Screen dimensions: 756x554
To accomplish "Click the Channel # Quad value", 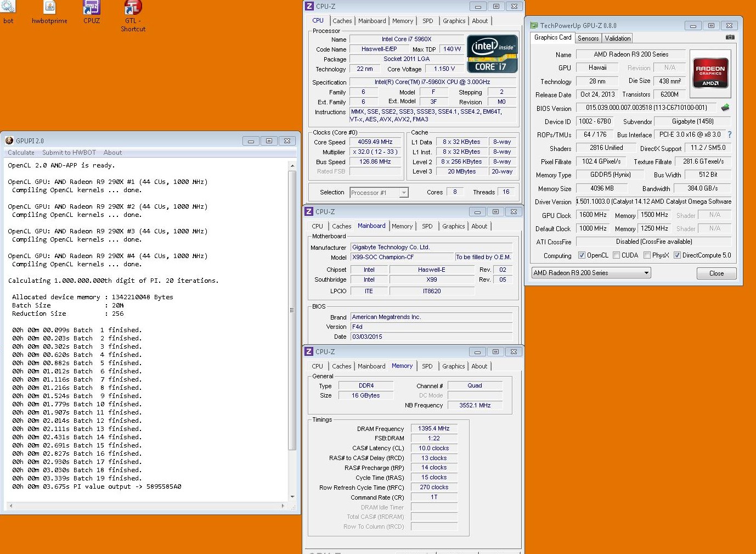I will coord(475,385).
